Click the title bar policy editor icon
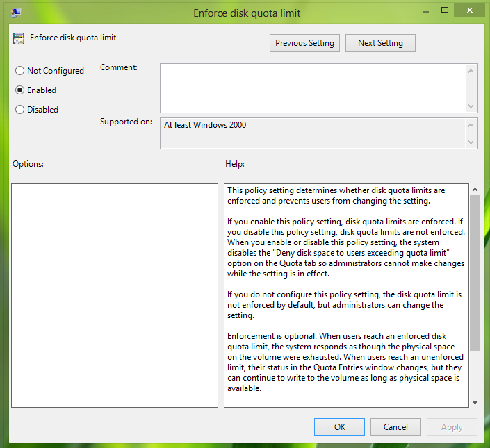This screenshot has width=490, height=448. coord(15,13)
